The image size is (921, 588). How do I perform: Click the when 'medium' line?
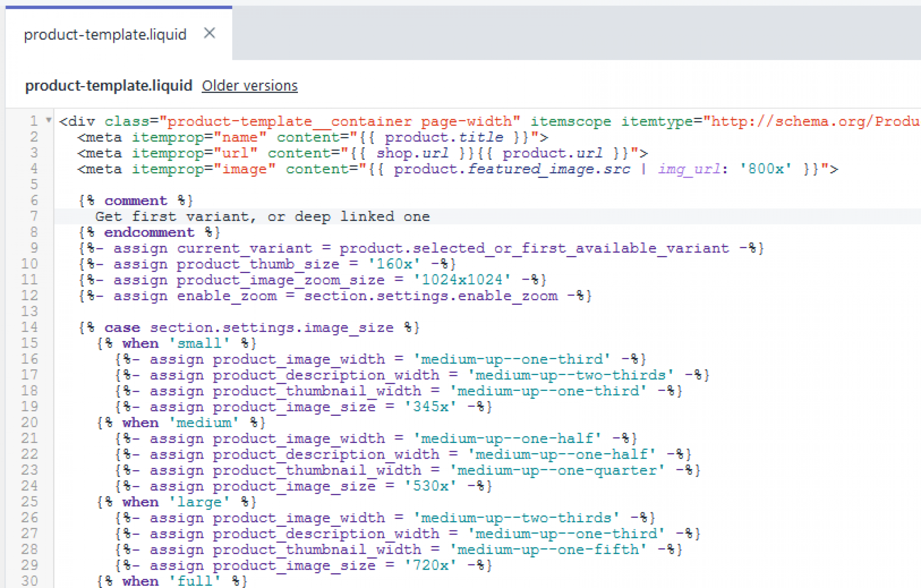181,423
